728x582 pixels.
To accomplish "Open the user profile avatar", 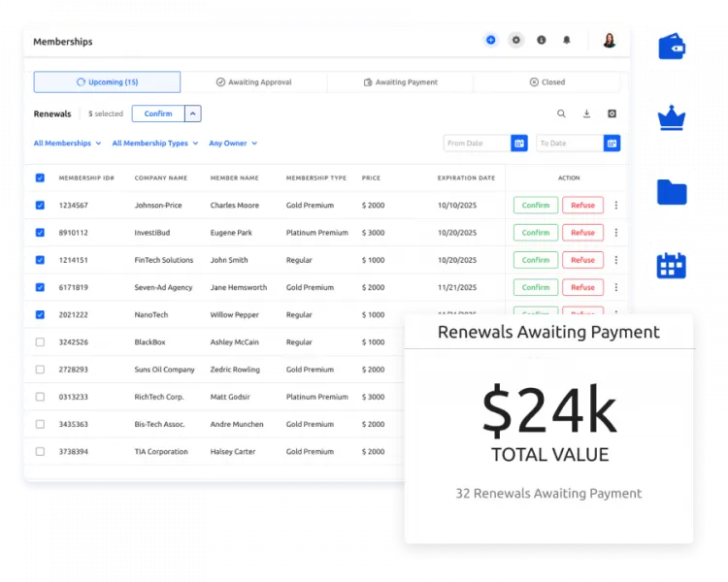I will pyautogui.click(x=610, y=41).
